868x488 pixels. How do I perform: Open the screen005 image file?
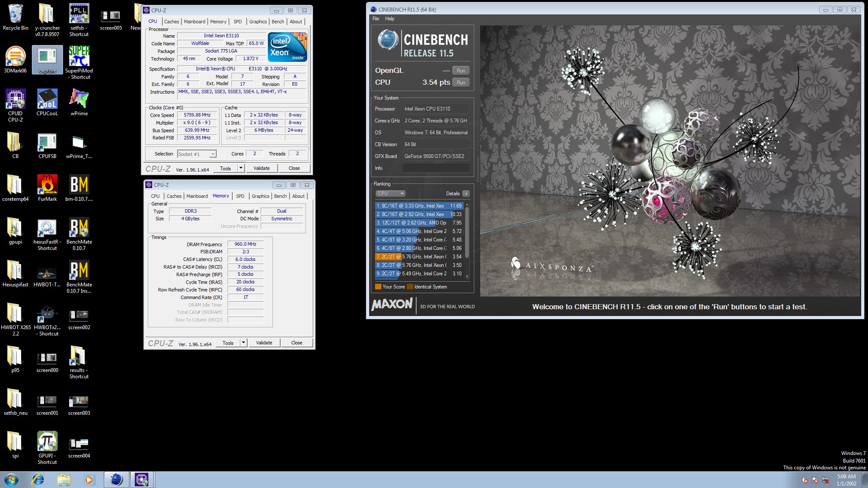coord(111,19)
